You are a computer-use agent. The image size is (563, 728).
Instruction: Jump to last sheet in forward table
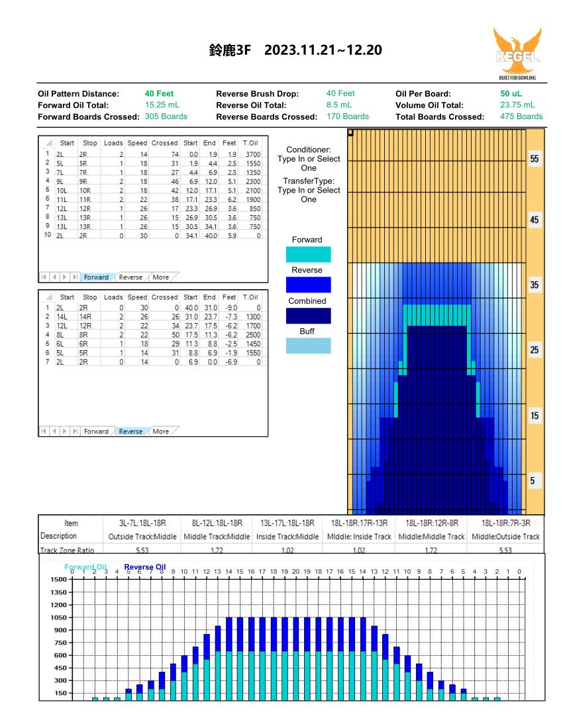point(74,277)
